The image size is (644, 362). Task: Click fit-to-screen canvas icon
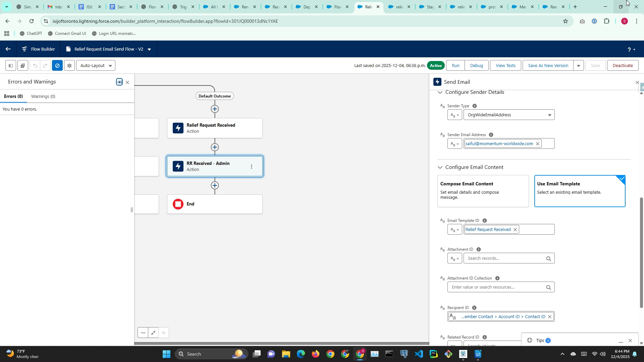coord(153,333)
